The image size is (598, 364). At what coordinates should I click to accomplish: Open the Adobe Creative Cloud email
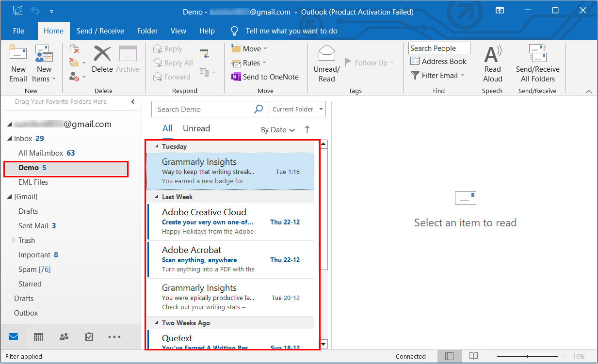pos(231,222)
